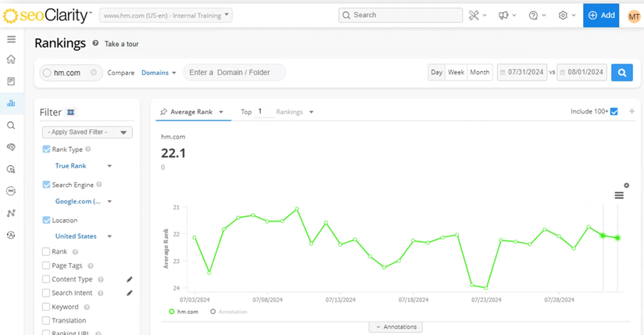
Task: Click the seoClarity logo
Action: 47,16
